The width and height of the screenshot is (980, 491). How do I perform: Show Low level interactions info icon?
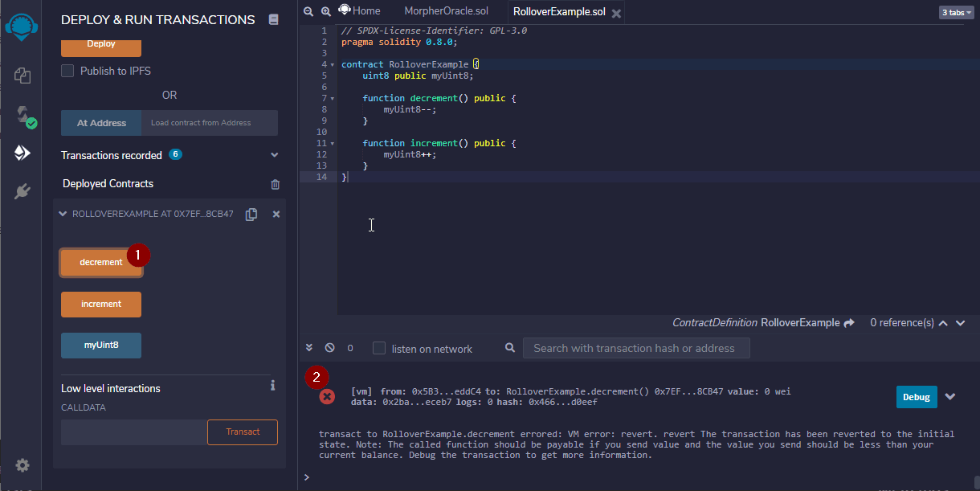(x=273, y=386)
